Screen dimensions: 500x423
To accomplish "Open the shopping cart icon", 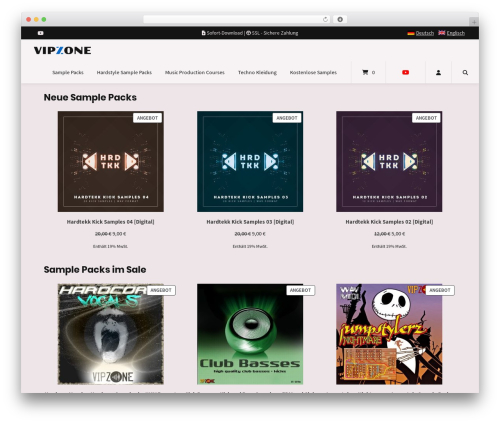I will [365, 72].
